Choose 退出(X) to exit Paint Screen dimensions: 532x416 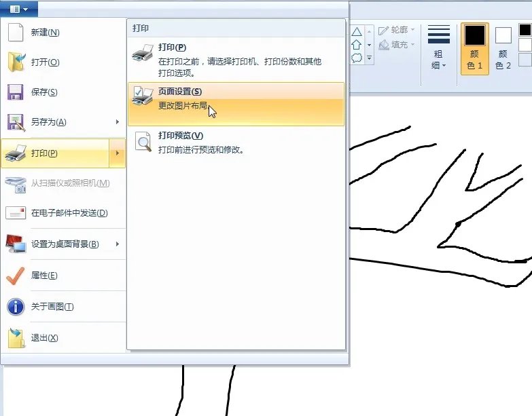[x=63, y=338]
